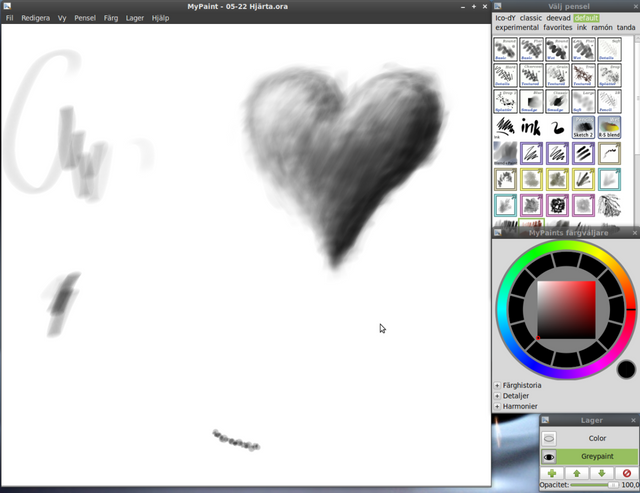Click the current color black circle

point(626,369)
